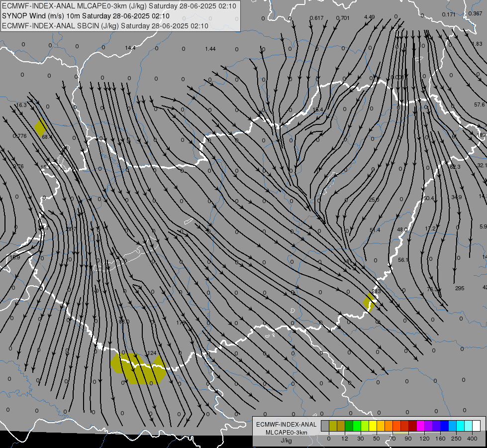Click the amber legend swatch after 50
This screenshot has height=448, width=487.
click(x=381, y=426)
